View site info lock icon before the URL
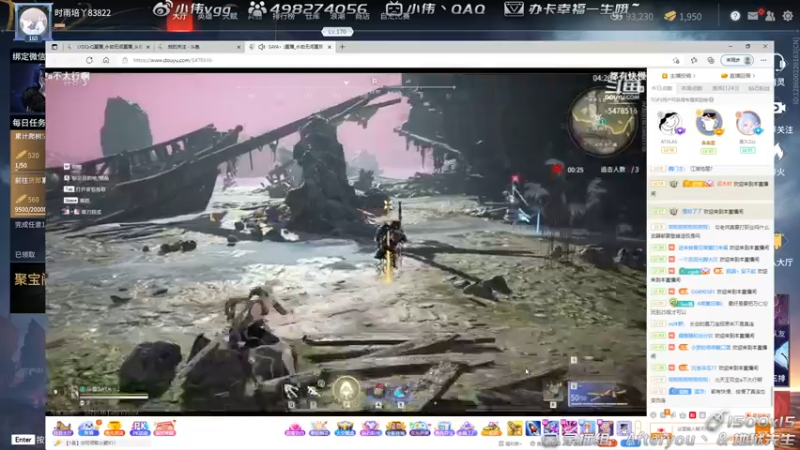This screenshot has width=800, height=450. click(x=125, y=60)
